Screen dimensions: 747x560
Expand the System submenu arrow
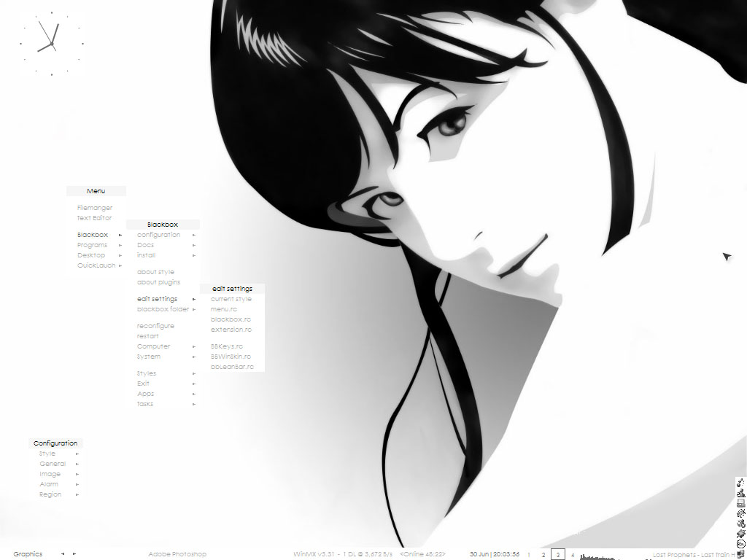tap(194, 357)
